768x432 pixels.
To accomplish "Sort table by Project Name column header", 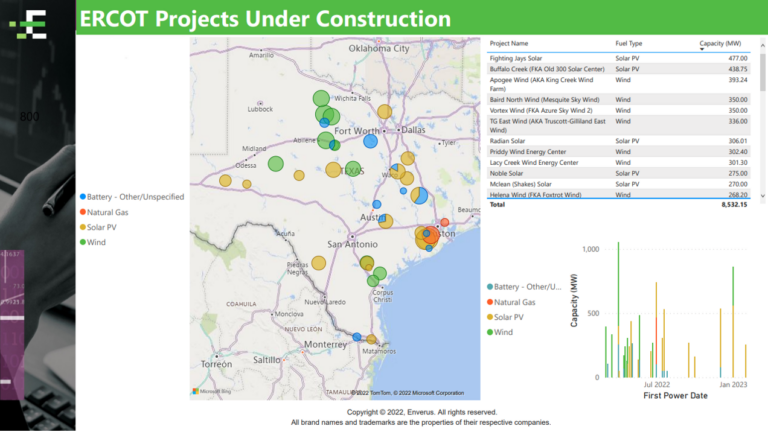I will click(x=509, y=44).
